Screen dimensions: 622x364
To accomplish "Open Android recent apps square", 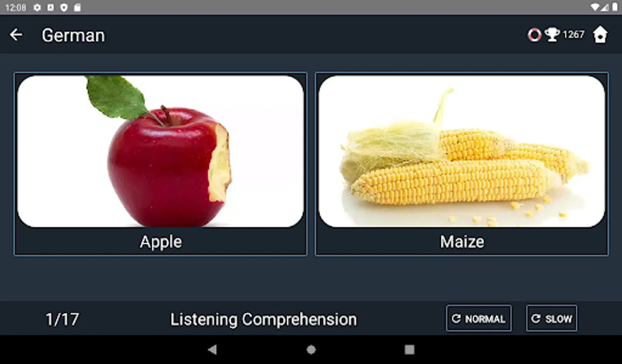I will (409, 349).
